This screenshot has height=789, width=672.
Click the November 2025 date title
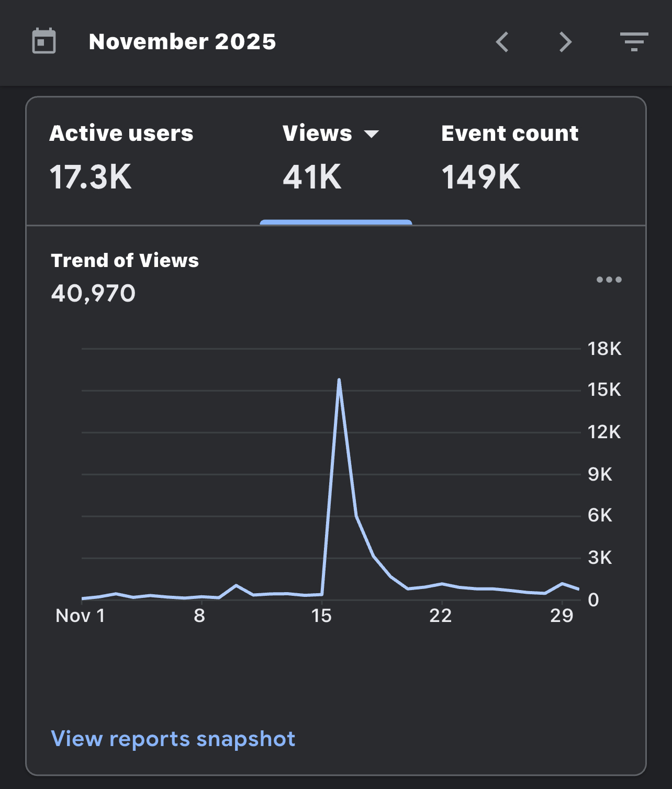[182, 42]
